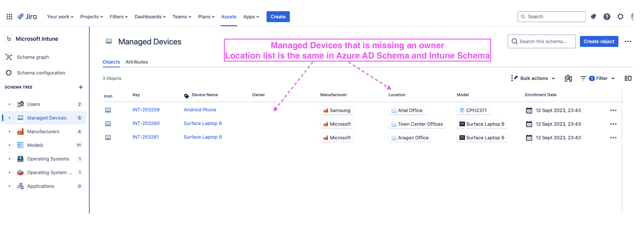This screenshot has width=644, height=227.
Task: Open row actions for INT-253261
Action: (613, 138)
